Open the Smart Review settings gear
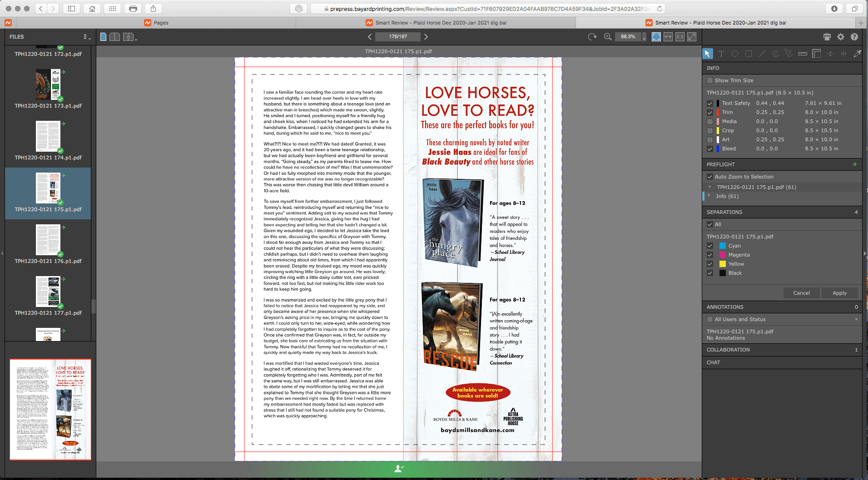Image resolution: width=868 pixels, height=480 pixels. (x=841, y=37)
